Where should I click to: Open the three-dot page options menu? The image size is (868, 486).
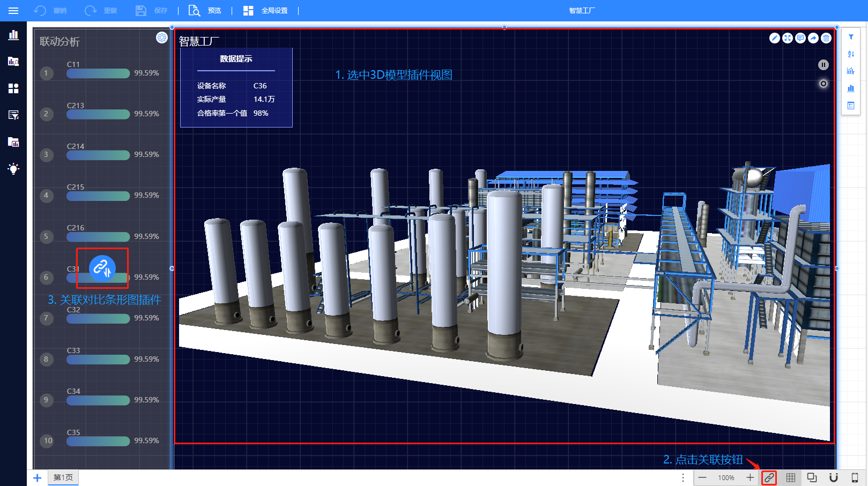click(x=683, y=477)
